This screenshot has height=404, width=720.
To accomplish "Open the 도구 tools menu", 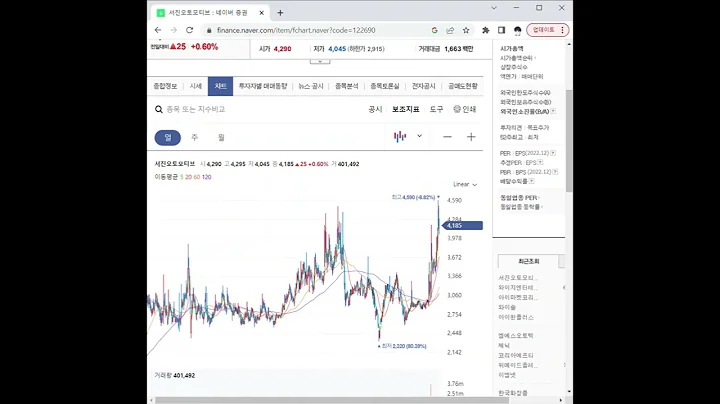I will point(436,109).
